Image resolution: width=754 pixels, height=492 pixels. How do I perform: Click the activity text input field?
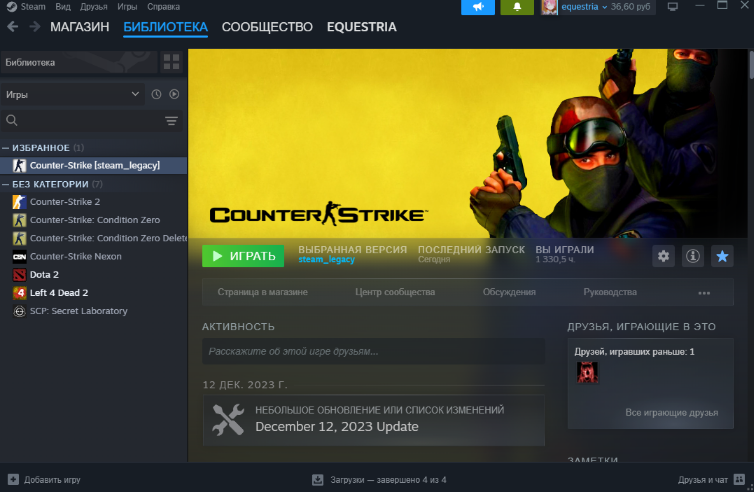pyautogui.click(x=373, y=351)
